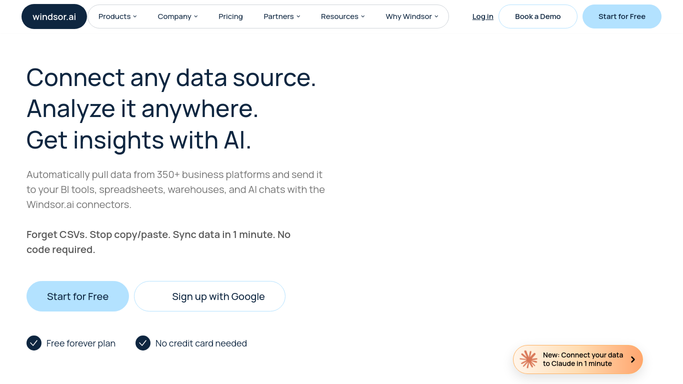This screenshot has width=683, height=384.
Task: Click the Free forever plan checkmark icon
Action: [34, 343]
